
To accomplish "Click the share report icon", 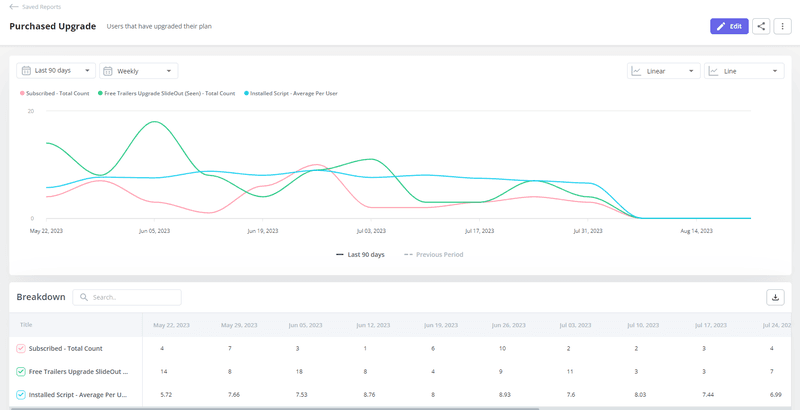I will [x=762, y=26].
